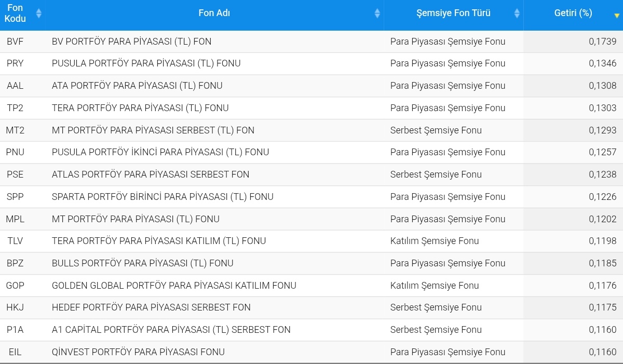Select fund code TP2
The height and width of the screenshot is (364, 623).
click(15, 108)
